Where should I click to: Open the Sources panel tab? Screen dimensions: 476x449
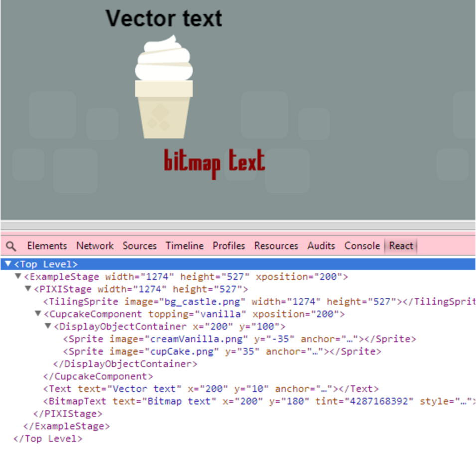coord(140,246)
